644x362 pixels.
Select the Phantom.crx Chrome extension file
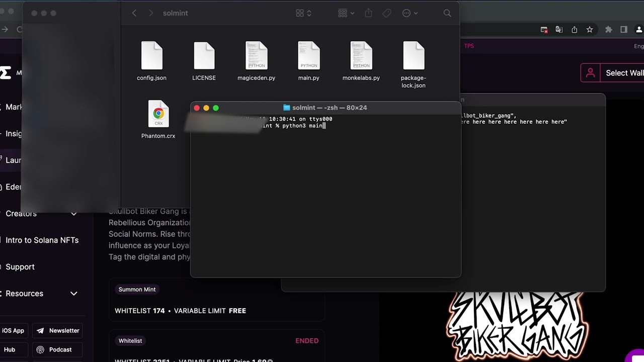pos(158,114)
